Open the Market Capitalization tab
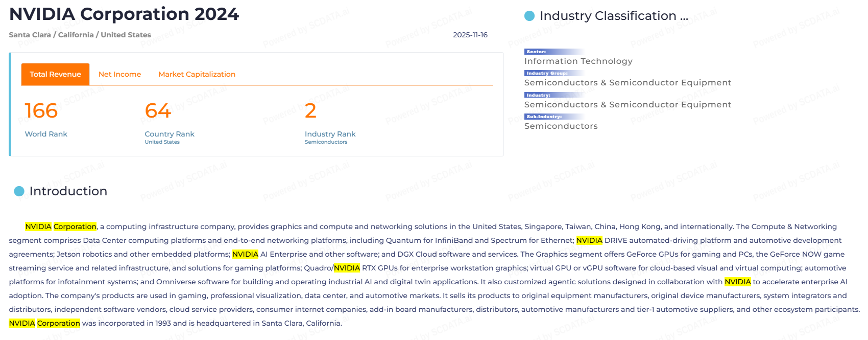Image resolution: width=868 pixels, height=340 pixels. pyautogui.click(x=197, y=74)
